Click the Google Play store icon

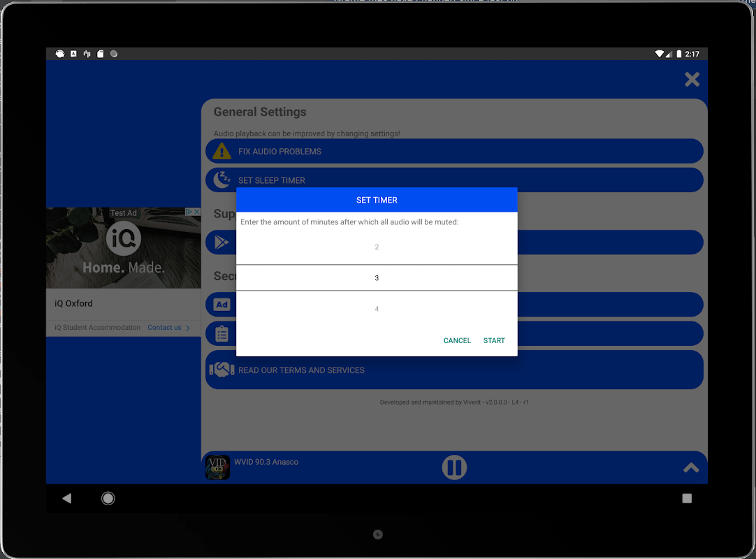[221, 242]
